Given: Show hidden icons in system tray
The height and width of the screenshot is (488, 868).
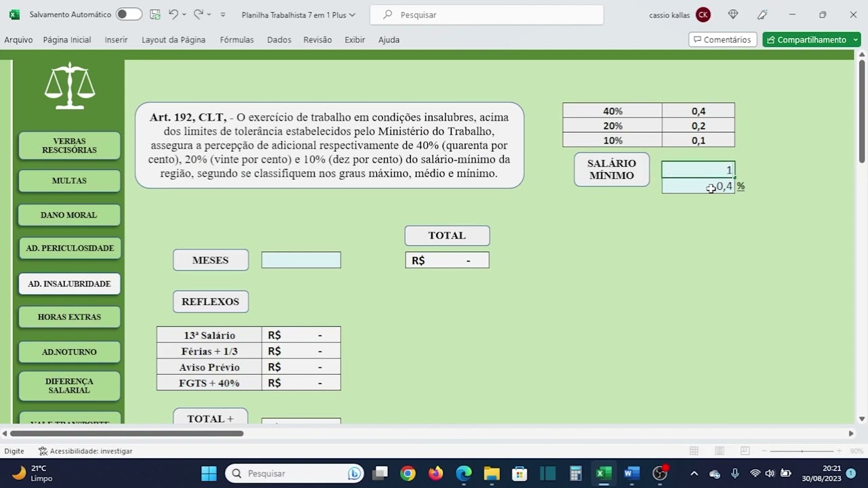Looking at the screenshot, I should coord(694,473).
